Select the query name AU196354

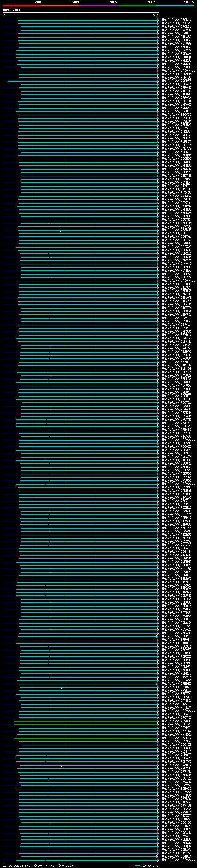11,10
